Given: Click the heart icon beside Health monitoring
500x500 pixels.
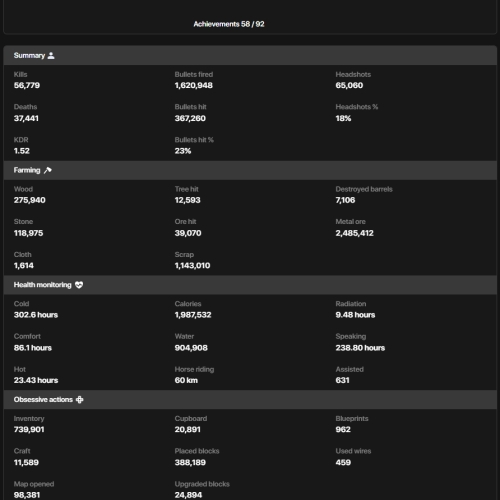Looking at the screenshot, I should click(x=79, y=285).
